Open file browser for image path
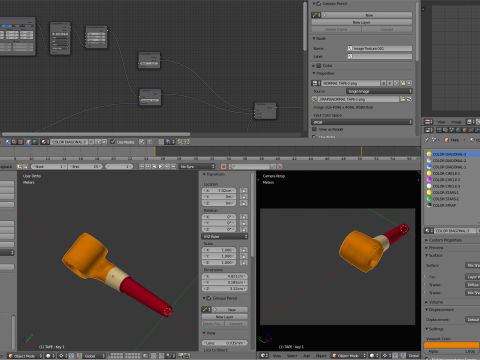 click(403, 99)
